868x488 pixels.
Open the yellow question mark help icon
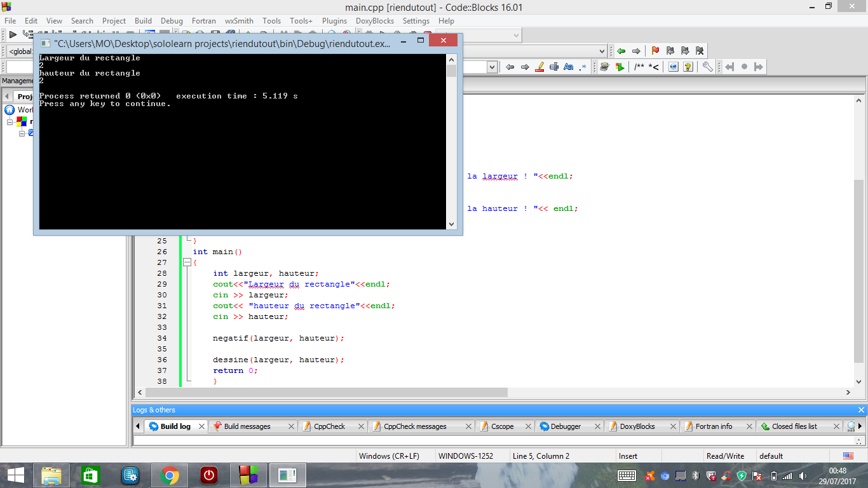[688, 67]
